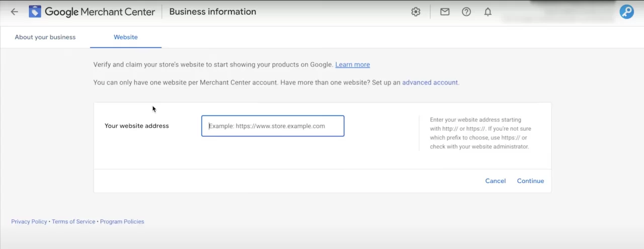Focus the website address input field
Image resolution: width=644 pixels, height=249 pixels.
273,126
